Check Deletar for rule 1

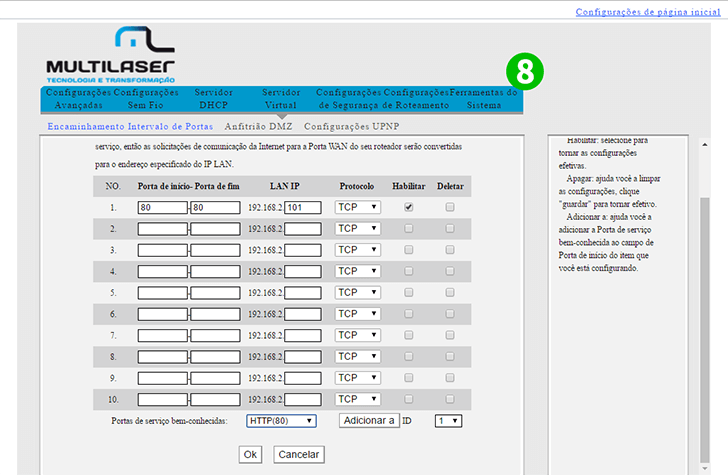[x=450, y=207]
